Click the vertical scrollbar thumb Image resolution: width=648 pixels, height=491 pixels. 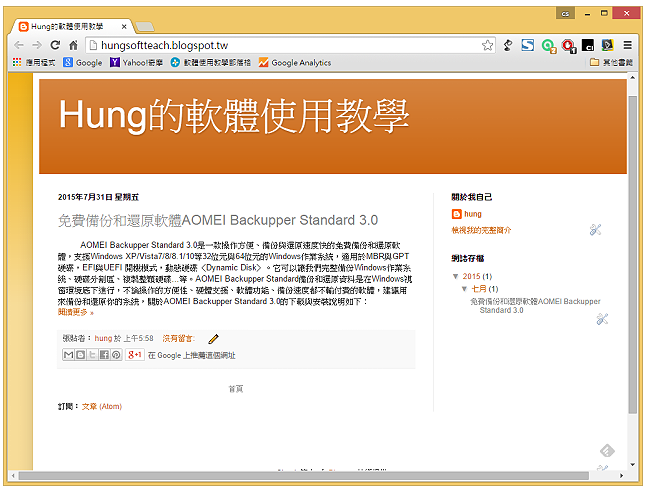[x=632, y=254]
